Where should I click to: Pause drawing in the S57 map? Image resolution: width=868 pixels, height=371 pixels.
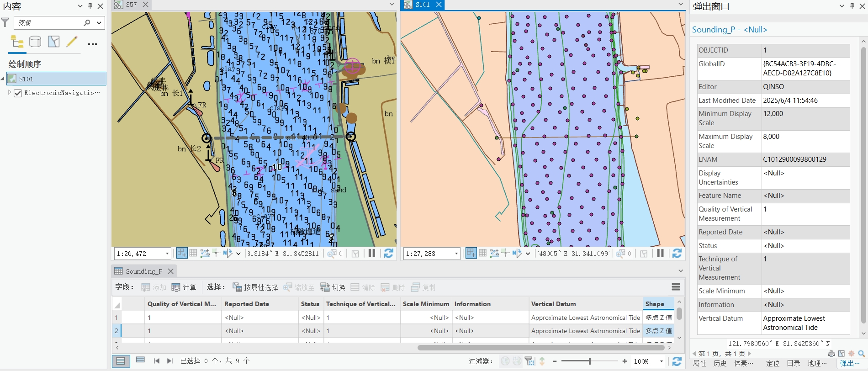point(372,253)
